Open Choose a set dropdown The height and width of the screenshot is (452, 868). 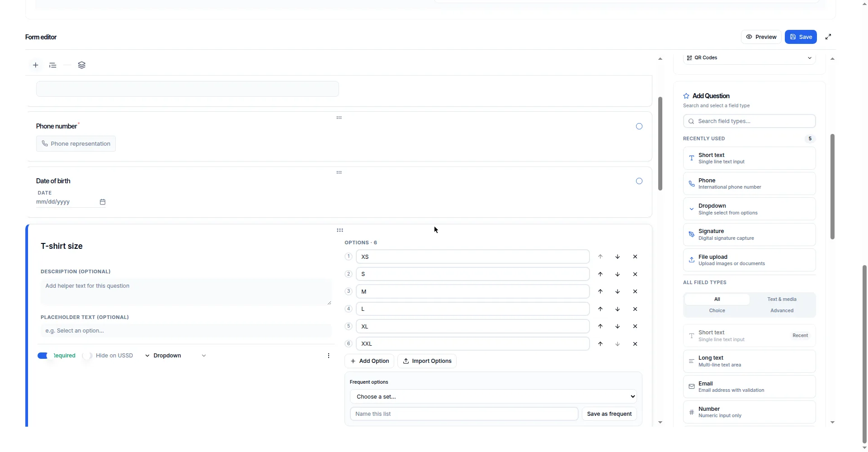pyautogui.click(x=493, y=396)
